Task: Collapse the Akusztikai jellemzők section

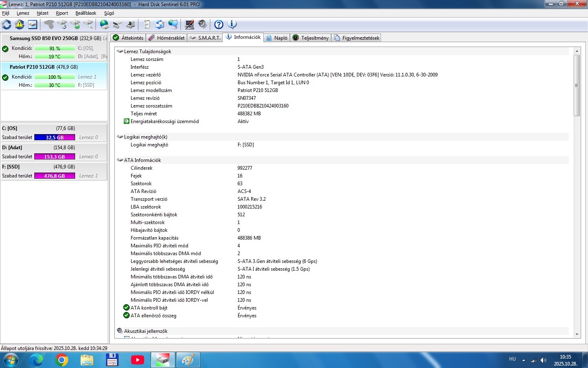Action: pyautogui.click(x=120, y=331)
